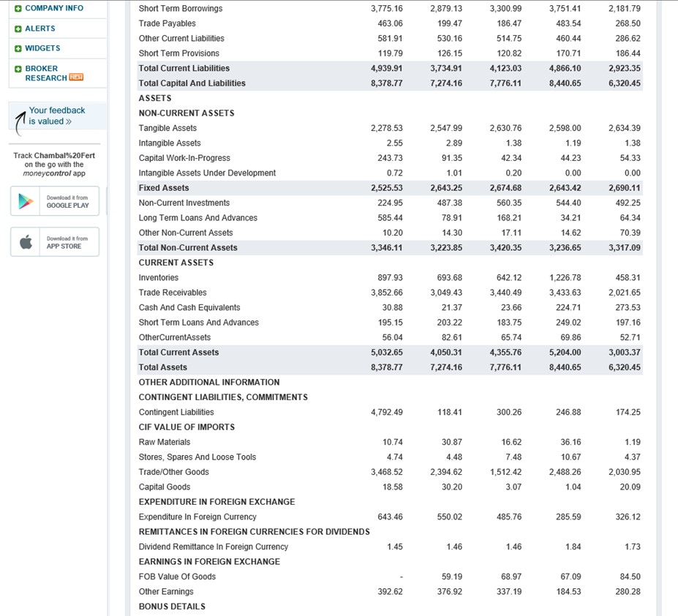Click the green plus icon beside BROKER RESEARCH

pos(20,70)
